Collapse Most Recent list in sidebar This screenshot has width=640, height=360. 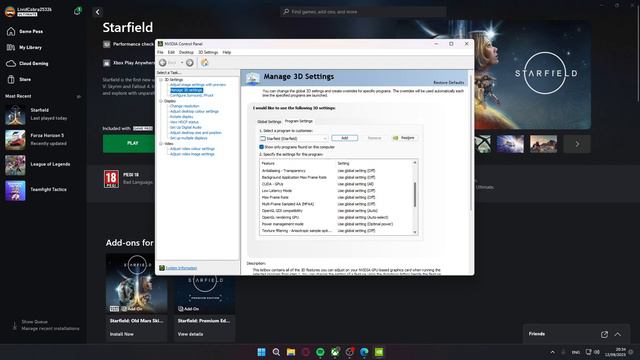point(78,97)
